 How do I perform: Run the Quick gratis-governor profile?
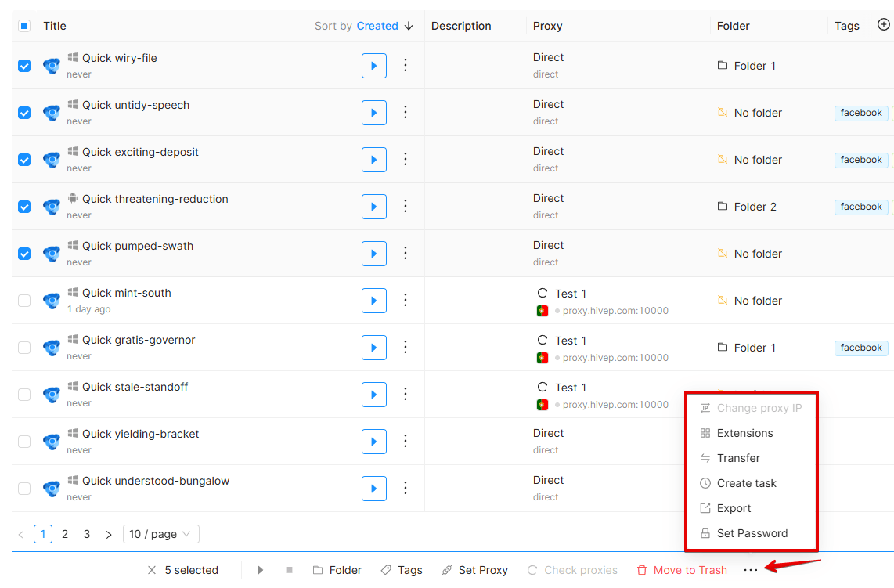tap(374, 348)
